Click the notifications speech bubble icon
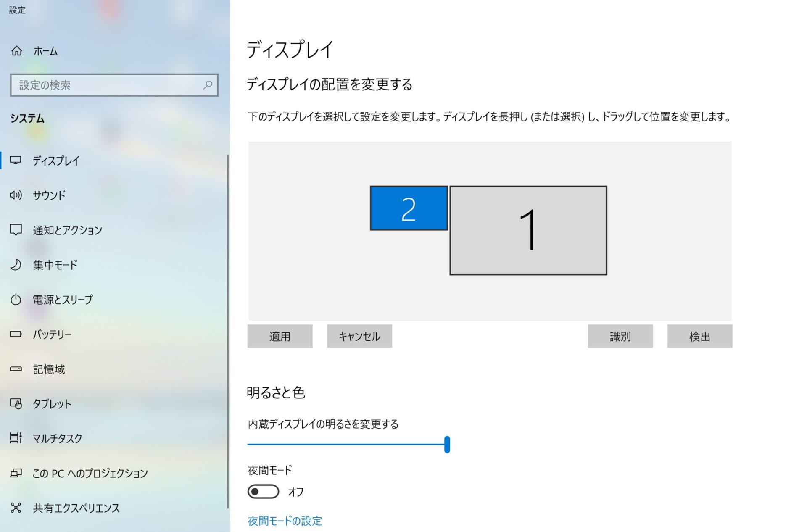The image size is (807, 532). click(16, 230)
